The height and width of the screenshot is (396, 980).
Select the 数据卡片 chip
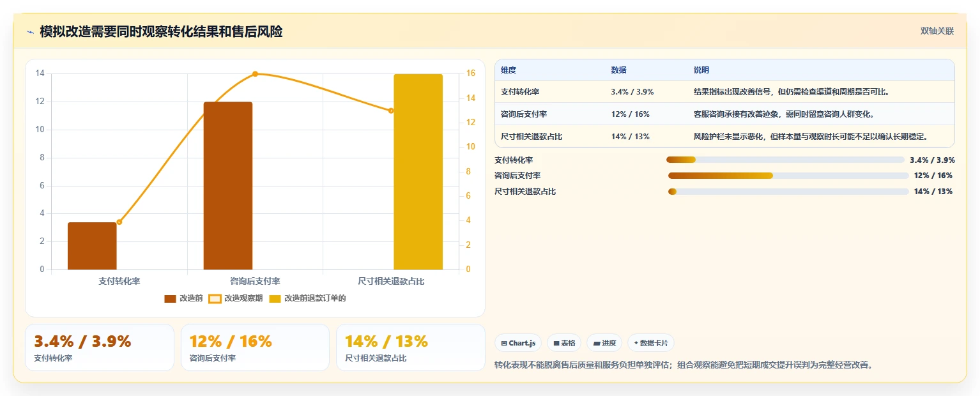pos(651,343)
